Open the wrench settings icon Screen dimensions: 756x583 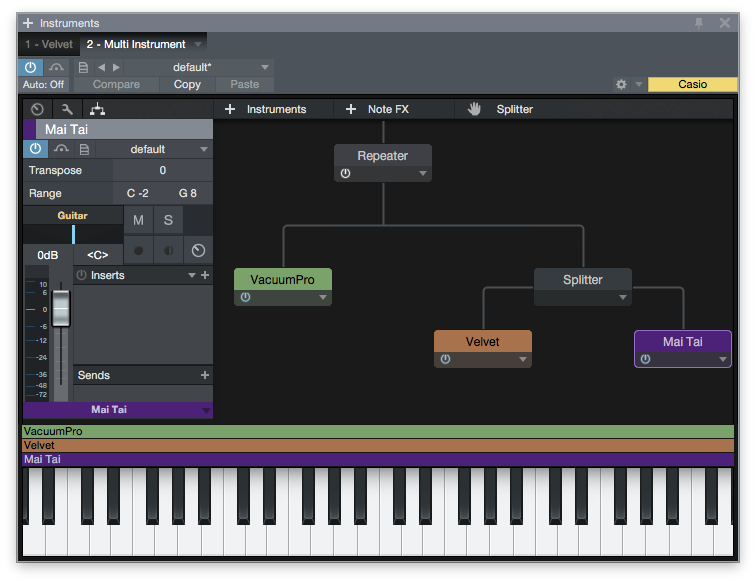67,109
